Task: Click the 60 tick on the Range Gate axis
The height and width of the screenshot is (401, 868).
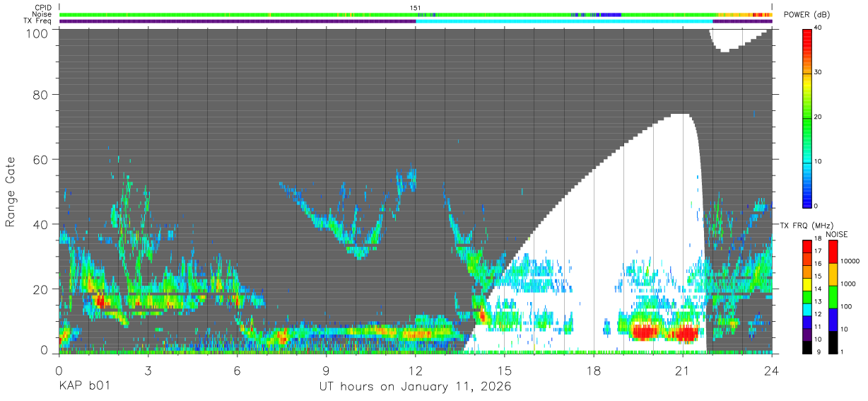Action: [x=41, y=160]
